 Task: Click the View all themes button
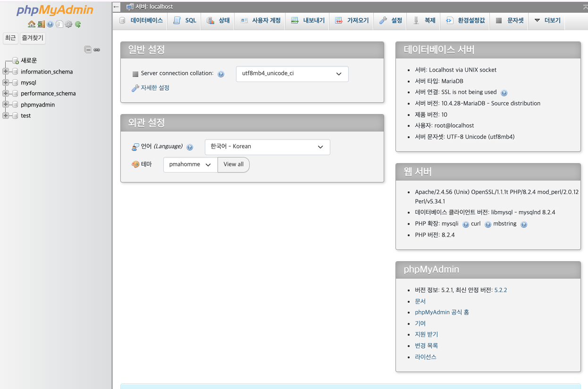pyautogui.click(x=234, y=165)
